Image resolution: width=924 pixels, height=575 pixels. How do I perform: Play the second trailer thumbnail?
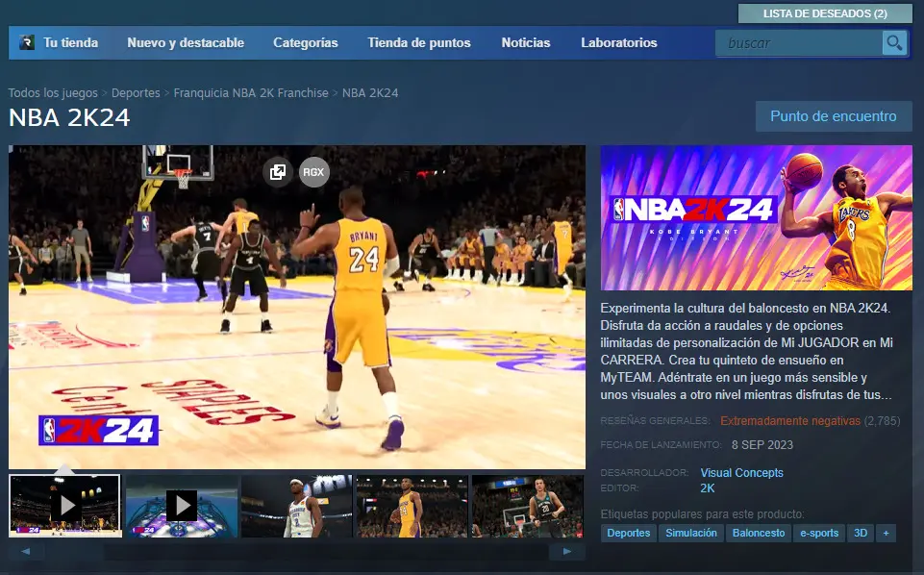(x=182, y=506)
